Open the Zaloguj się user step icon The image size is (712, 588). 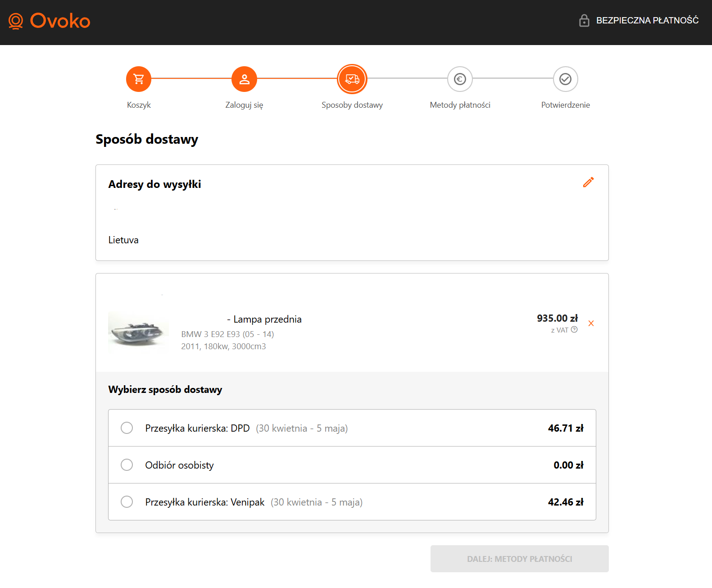tap(244, 79)
